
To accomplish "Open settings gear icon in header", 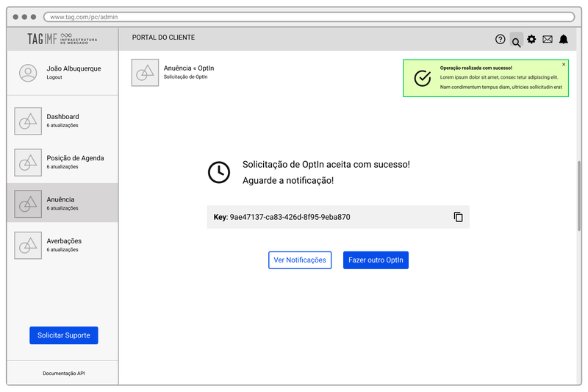I will pos(531,39).
